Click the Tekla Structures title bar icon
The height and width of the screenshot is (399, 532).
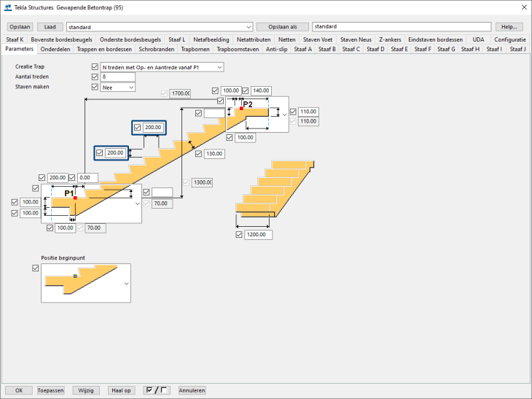(x=7, y=7)
